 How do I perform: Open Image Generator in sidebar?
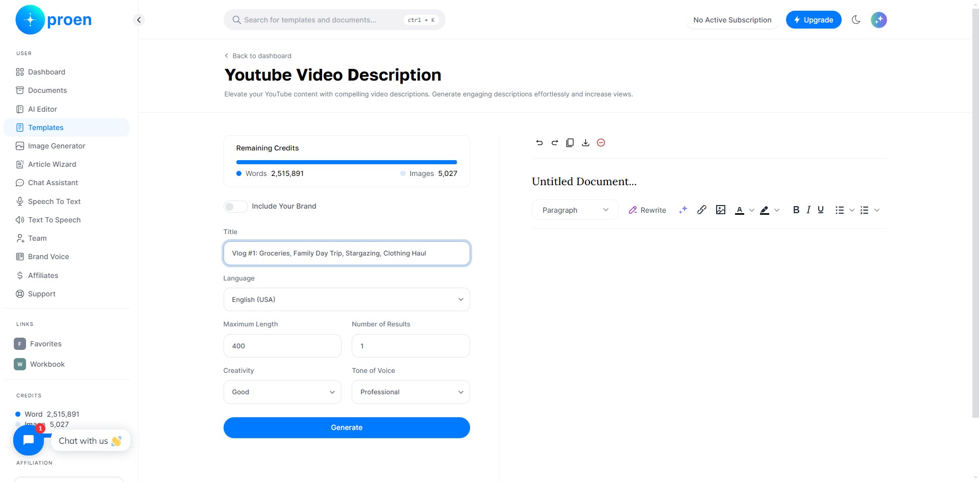click(x=66, y=146)
